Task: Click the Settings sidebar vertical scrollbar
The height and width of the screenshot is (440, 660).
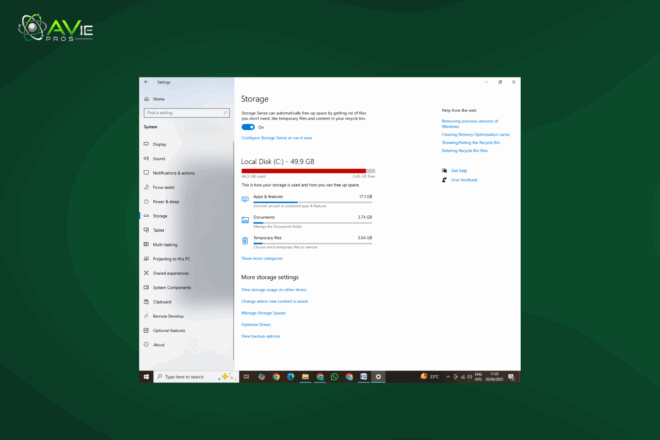Action: point(233,251)
